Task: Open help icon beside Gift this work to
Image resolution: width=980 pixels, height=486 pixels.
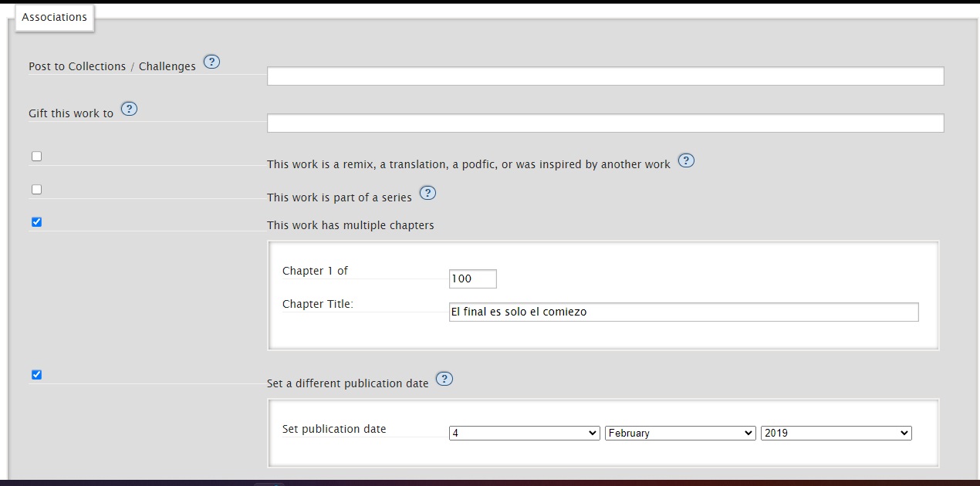Action: 130,109
